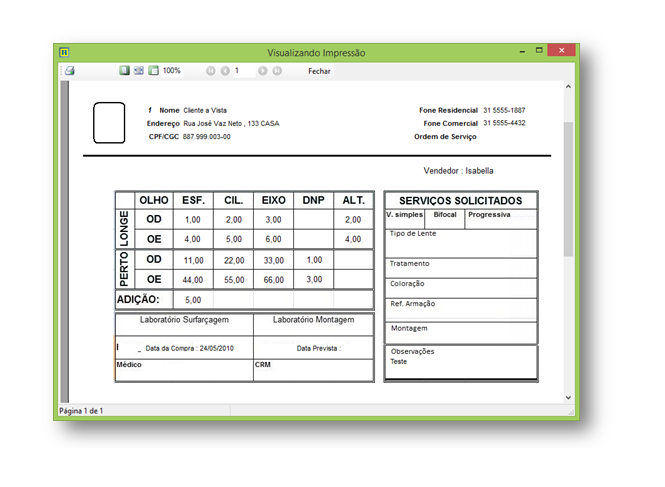Close the Visualizando Impressão window

point(563,51)
